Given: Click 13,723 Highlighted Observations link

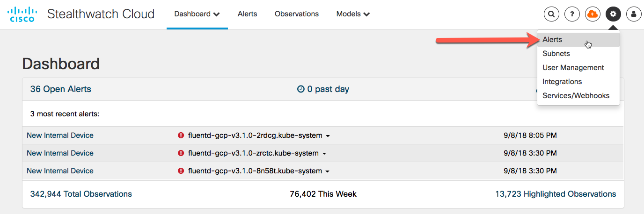Looking at the screenshot, I should point(556,194).
